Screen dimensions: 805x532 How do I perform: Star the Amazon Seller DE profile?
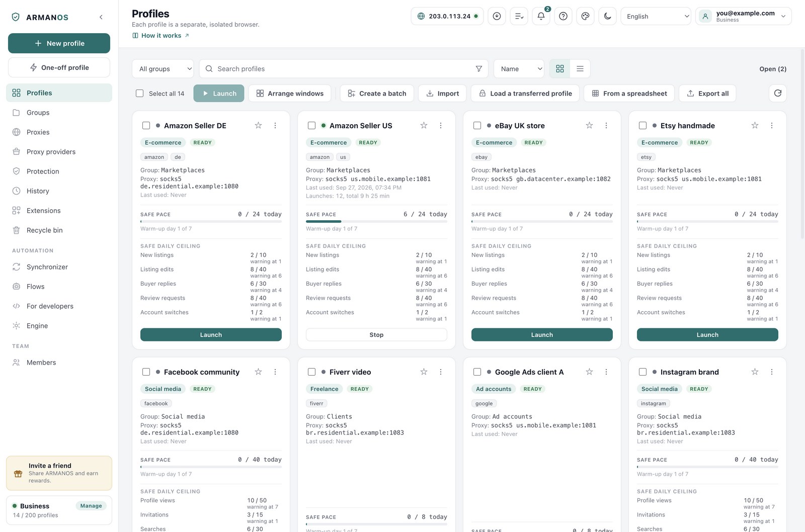point(258,125)
